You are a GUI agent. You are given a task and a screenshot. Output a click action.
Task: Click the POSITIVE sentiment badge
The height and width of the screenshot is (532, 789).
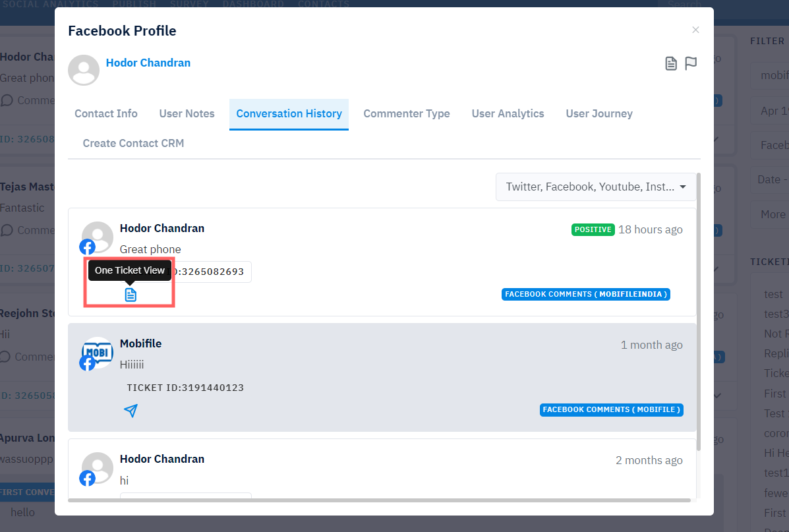(593, 229)
